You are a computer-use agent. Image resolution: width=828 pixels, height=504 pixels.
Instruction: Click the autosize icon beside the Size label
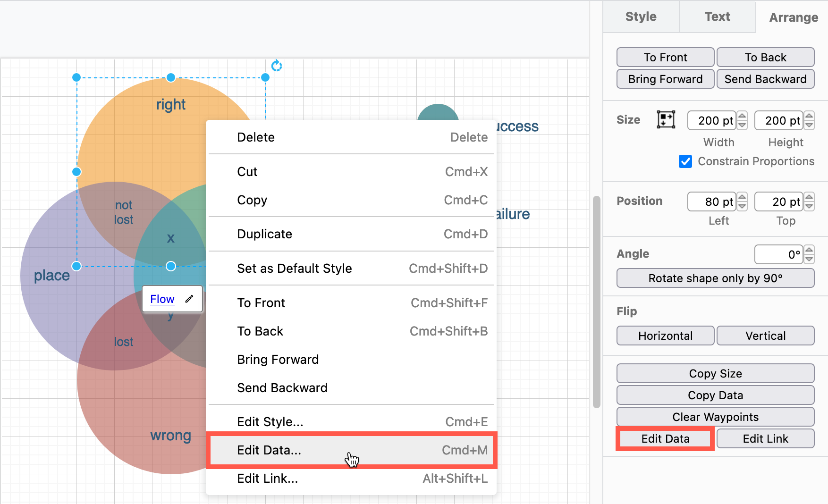coord(666,120)
